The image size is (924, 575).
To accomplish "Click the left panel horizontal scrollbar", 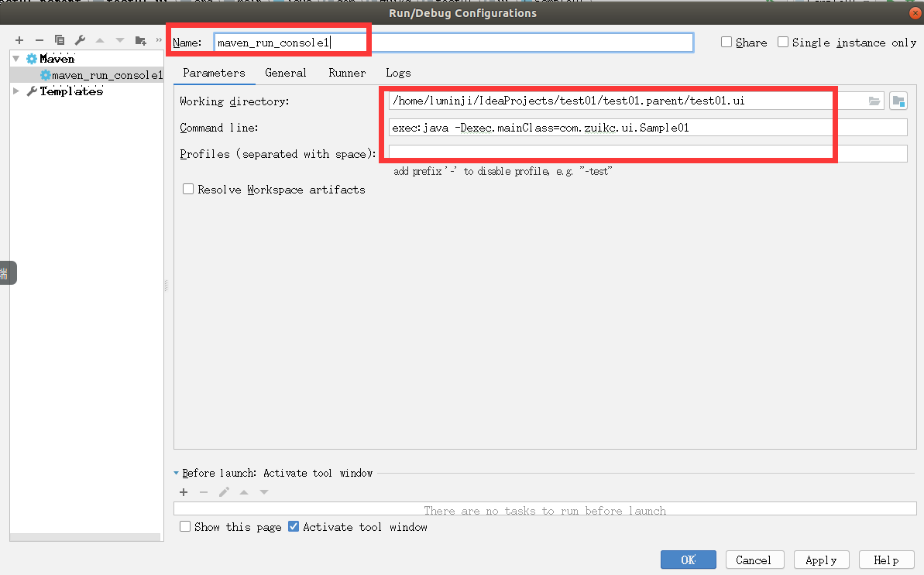I will 85,537.
